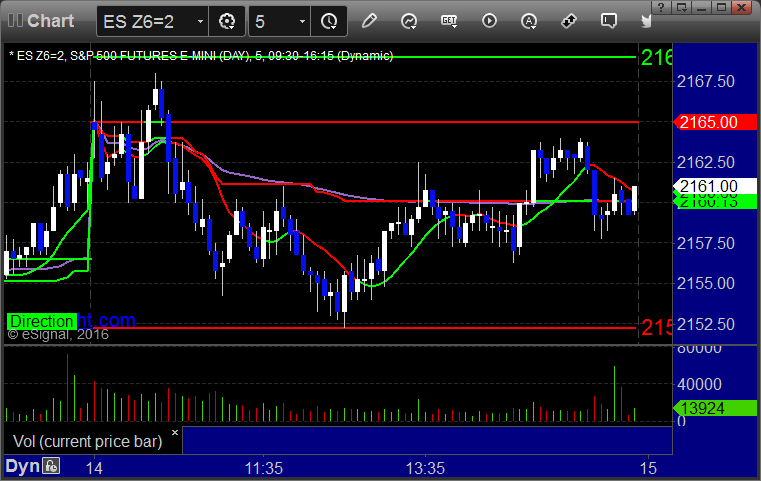Select the Vol (current price bar) tab
The image size is (761, 481).
tap(88, 441)
